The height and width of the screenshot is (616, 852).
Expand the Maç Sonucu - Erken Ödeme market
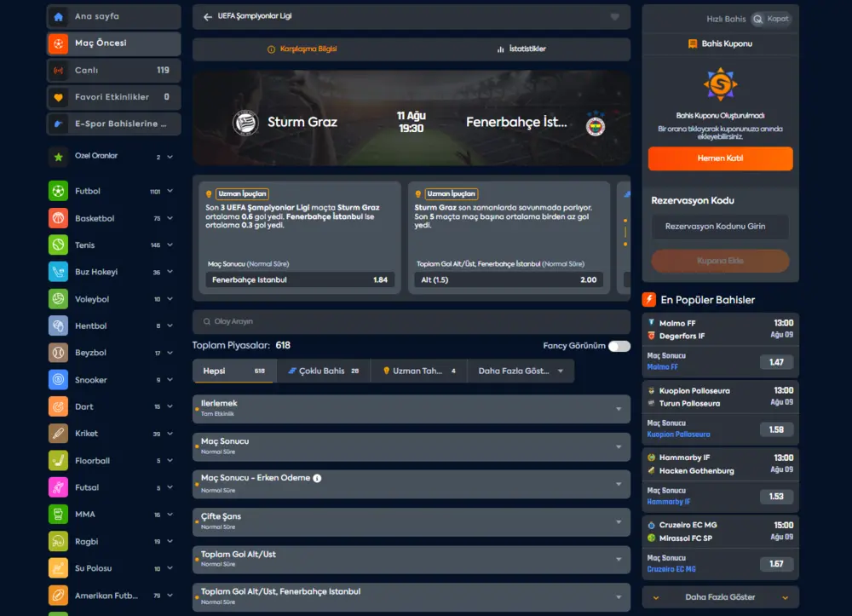click(412, 484)
